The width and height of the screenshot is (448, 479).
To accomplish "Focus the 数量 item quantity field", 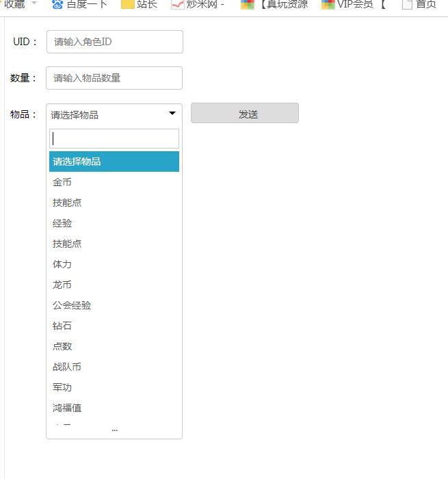I will point(114,78).
